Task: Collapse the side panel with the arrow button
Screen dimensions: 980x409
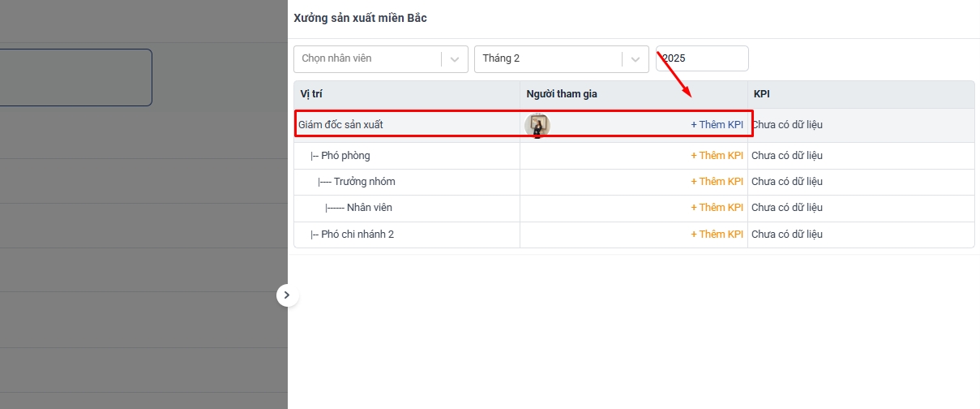Action: tap(287, 295)
